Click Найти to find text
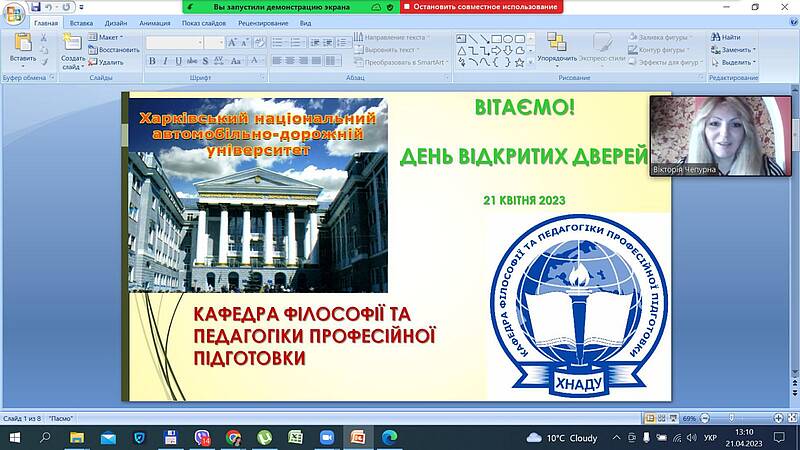This screenshot has height=450, width=800. (x=726, y=37)
